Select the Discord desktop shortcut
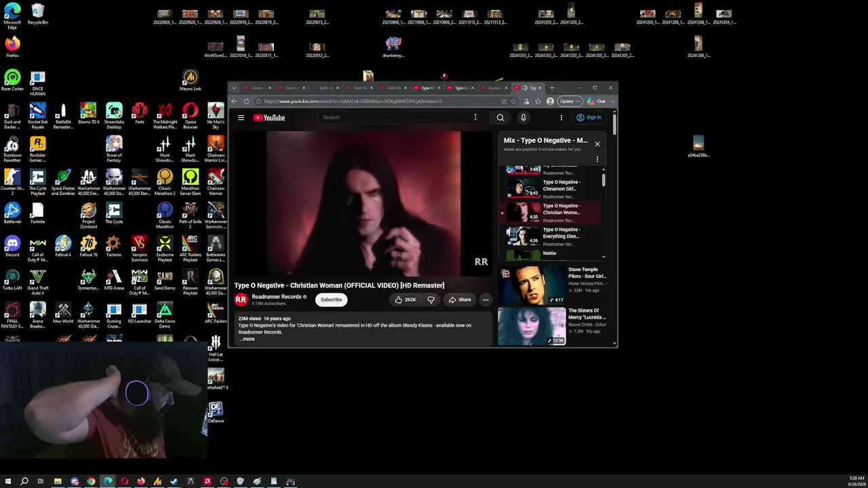The width and height of the screenshot is (868, 488). [x=12, y=246]
